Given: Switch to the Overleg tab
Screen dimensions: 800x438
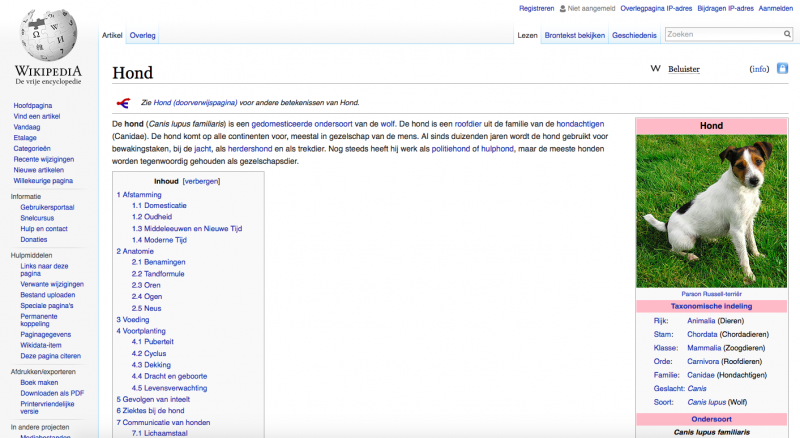Looking at the screenshot, I should 142,35.
